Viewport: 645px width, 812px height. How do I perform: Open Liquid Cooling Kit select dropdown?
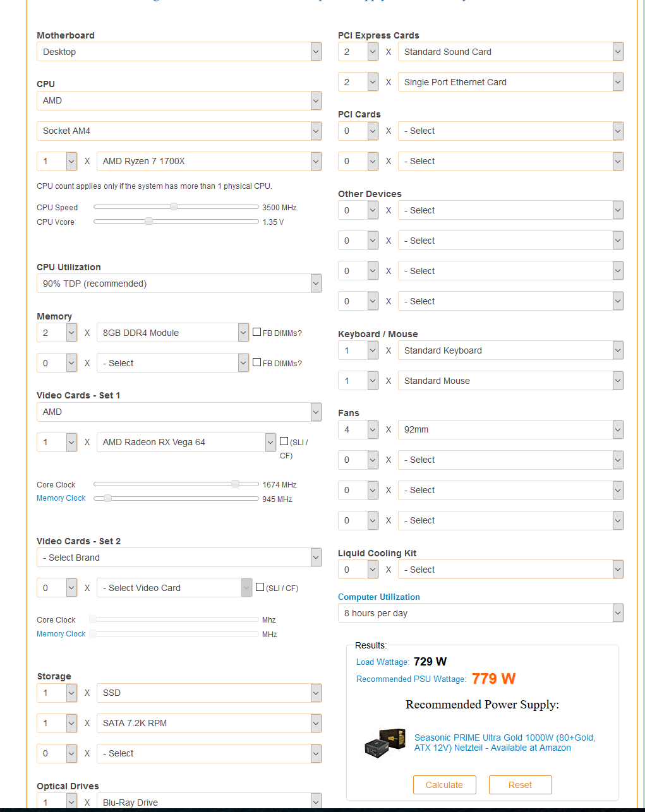[510, 570]
